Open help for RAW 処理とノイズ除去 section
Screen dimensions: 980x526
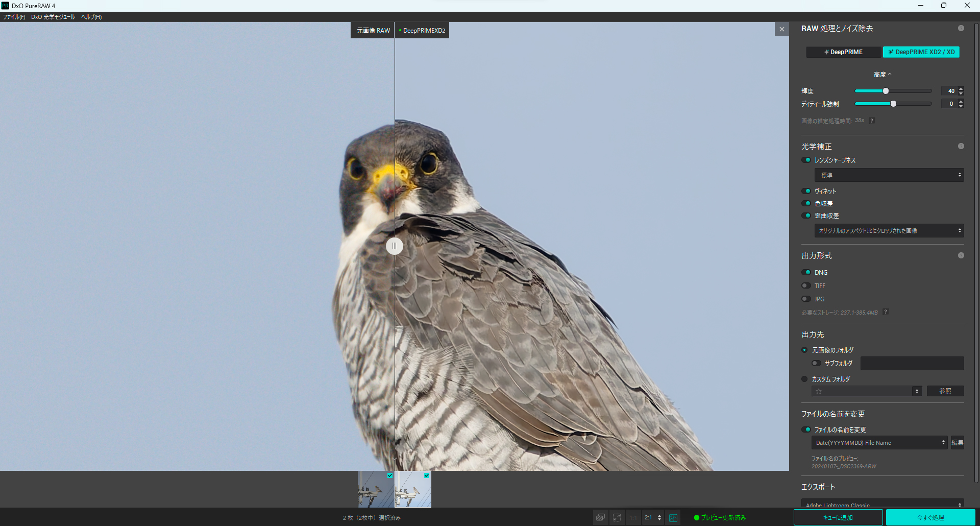(961, 29)
